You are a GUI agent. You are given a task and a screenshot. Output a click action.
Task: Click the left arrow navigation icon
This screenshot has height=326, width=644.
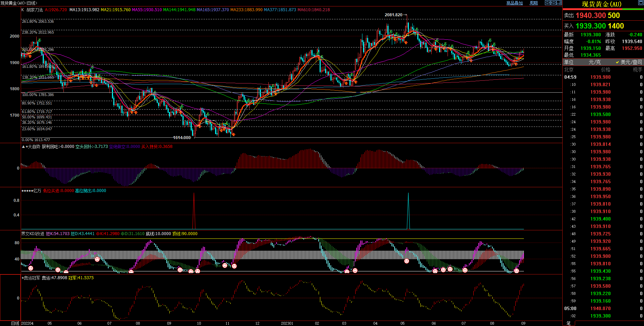[x=548, y=3]
